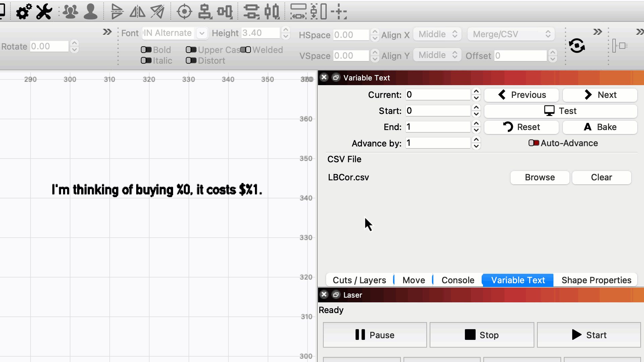This screenshot has height=362, width=644.
Task: Click the Start value stepper
Action: 476,111
